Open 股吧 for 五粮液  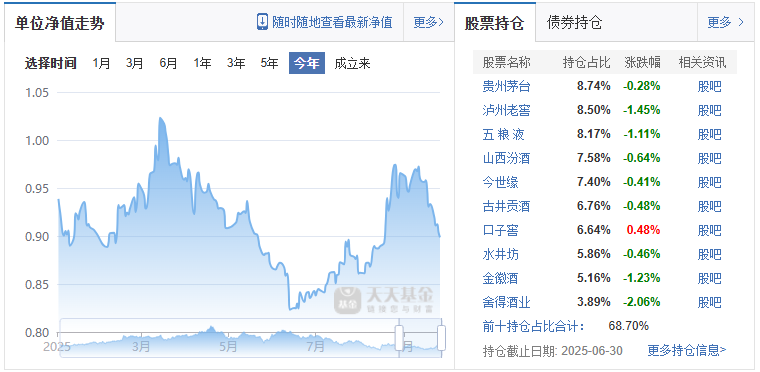(710, 134)
